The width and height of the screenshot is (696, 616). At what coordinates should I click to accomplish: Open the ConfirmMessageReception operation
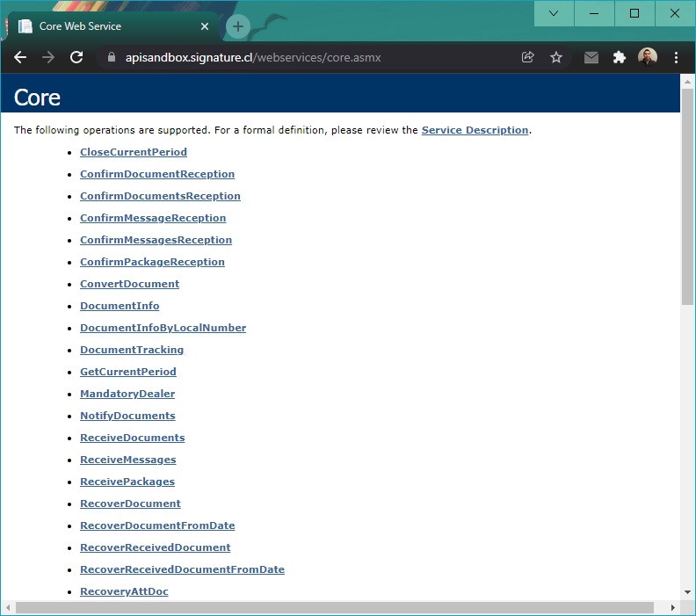click(153, 218)
